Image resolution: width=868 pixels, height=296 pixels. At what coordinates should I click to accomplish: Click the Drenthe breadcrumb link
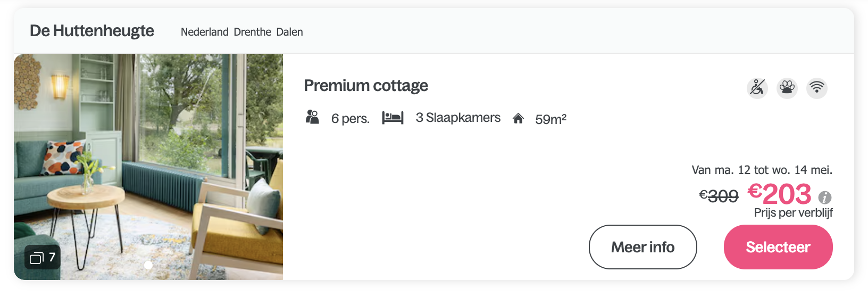253,32
